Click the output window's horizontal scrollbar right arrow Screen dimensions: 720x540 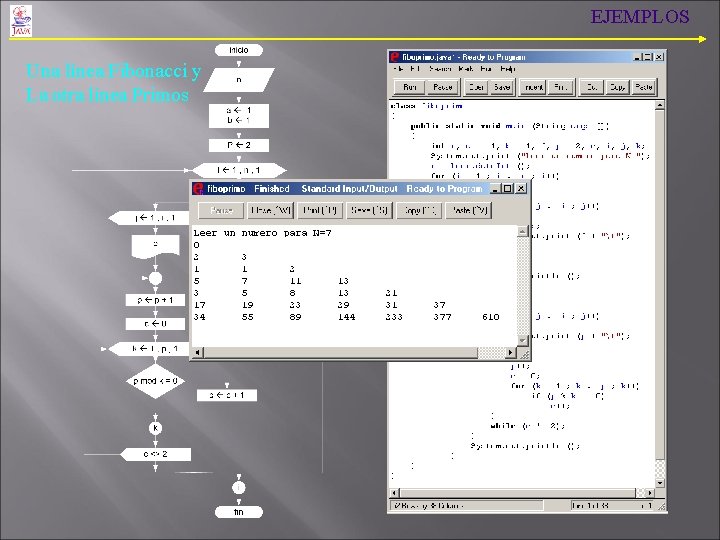tap(510, 352)
